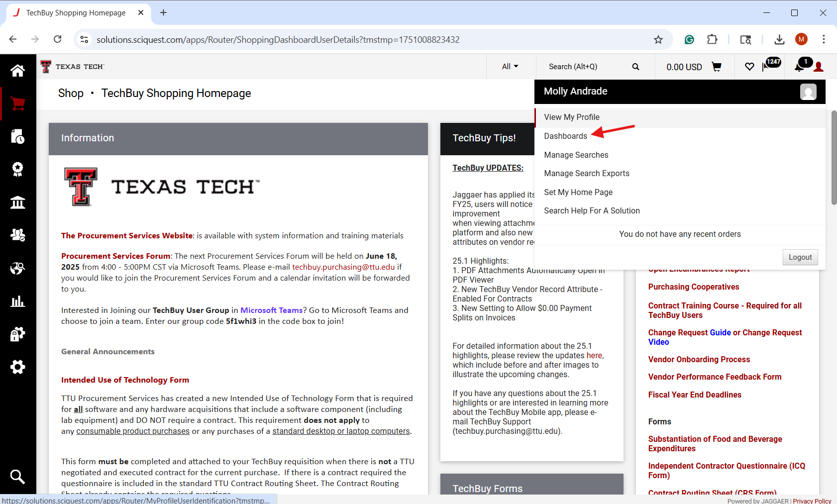Open the Suppliers people sidebar icon
The height and width of the screenshot is (504, 837).
pos(17,235)
